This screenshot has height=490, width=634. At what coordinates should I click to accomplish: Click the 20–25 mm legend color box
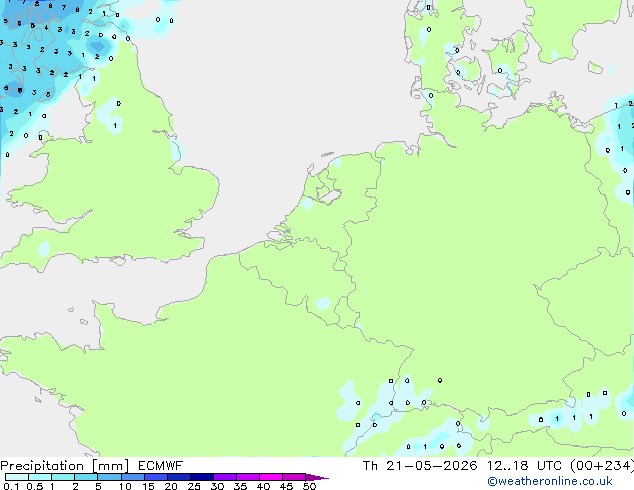tap(179, 477)
